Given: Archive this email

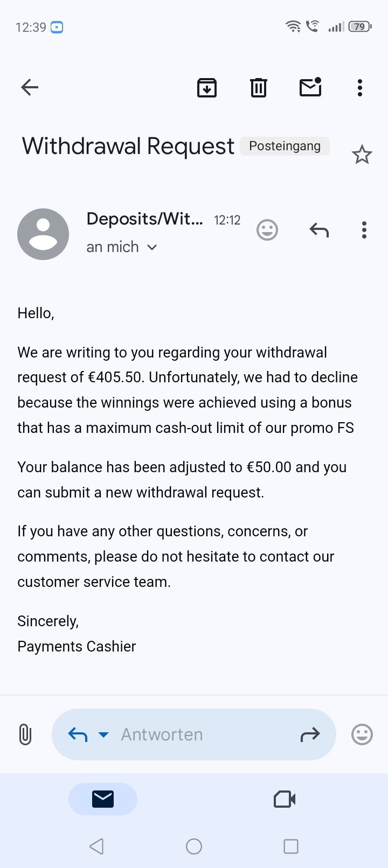Looking at the screenshot, I should [207, 87].
